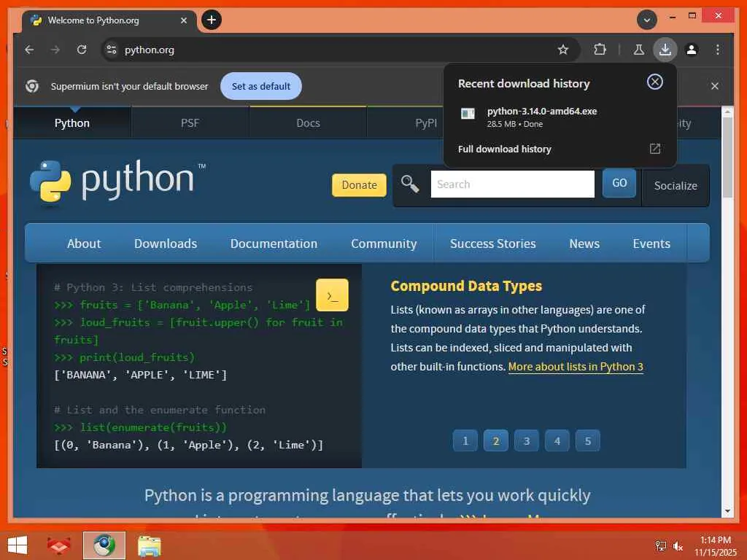Viewport: 747px width, 560px height.
Task: Open the tab search dropdown arrow
Action: [x=647, y=20]
